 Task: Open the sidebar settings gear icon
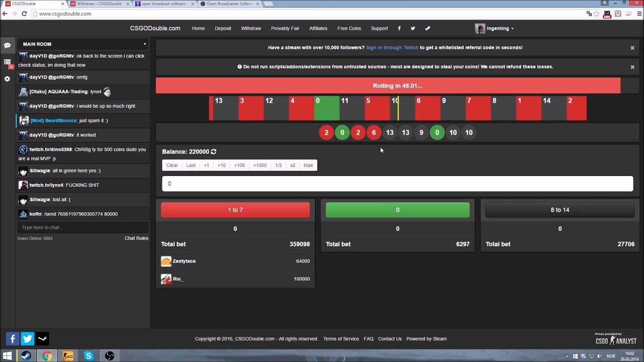[x=7, y=79]
